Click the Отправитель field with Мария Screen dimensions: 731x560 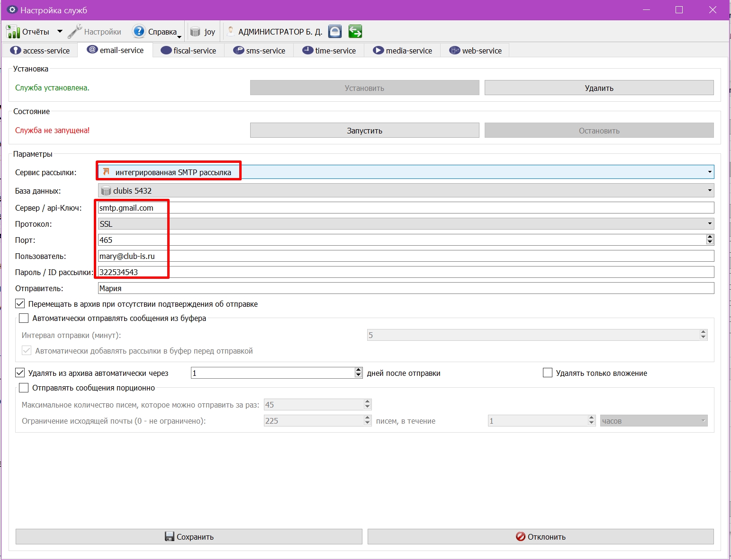click(x=406, y=288)
